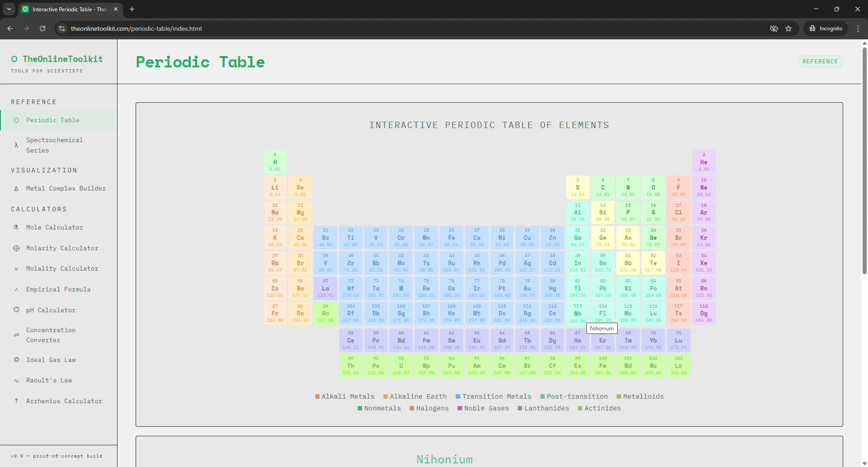
Task: Click the flask icon beside Mole Calculator
Action: [x=16, y=227]
